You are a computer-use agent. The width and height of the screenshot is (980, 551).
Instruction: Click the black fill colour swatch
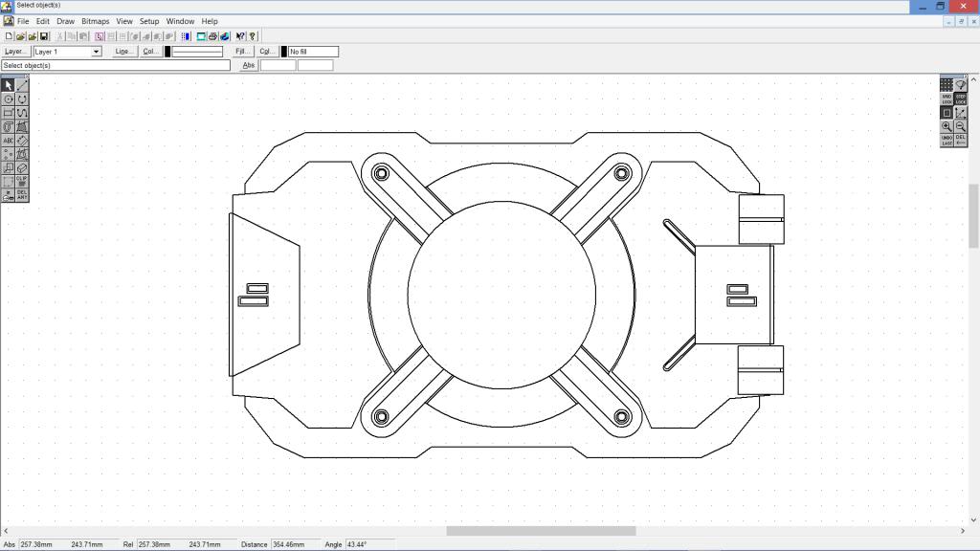tap(284, 52)
